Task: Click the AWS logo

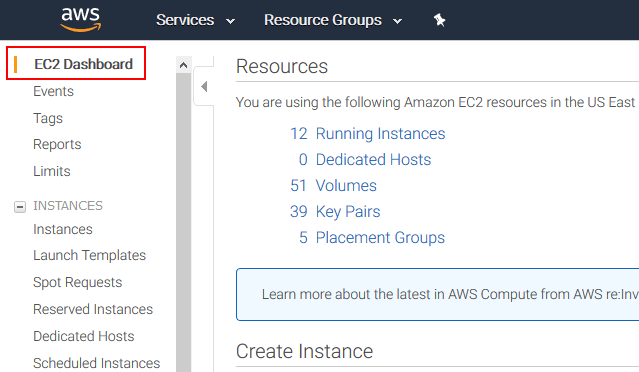Action: tap(80, 19)
